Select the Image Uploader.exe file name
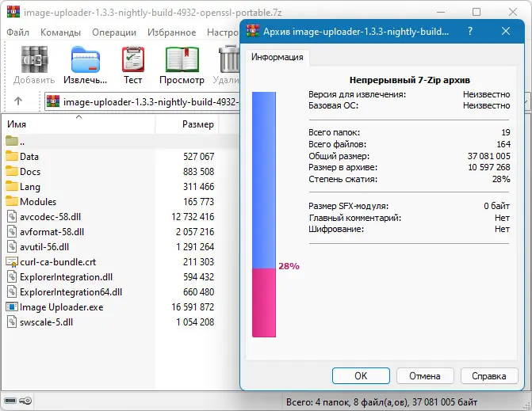The image size is (532, 411). 61,307
